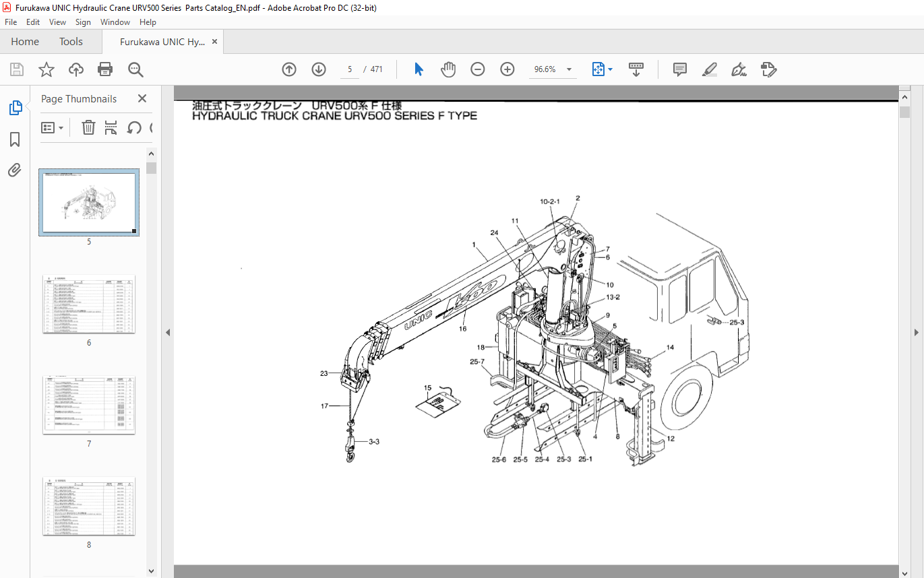Image resolution: width=924 pixels, height=578 pixels.
Task: Switch to the Tools tab
Action: (x=71, y=41)
